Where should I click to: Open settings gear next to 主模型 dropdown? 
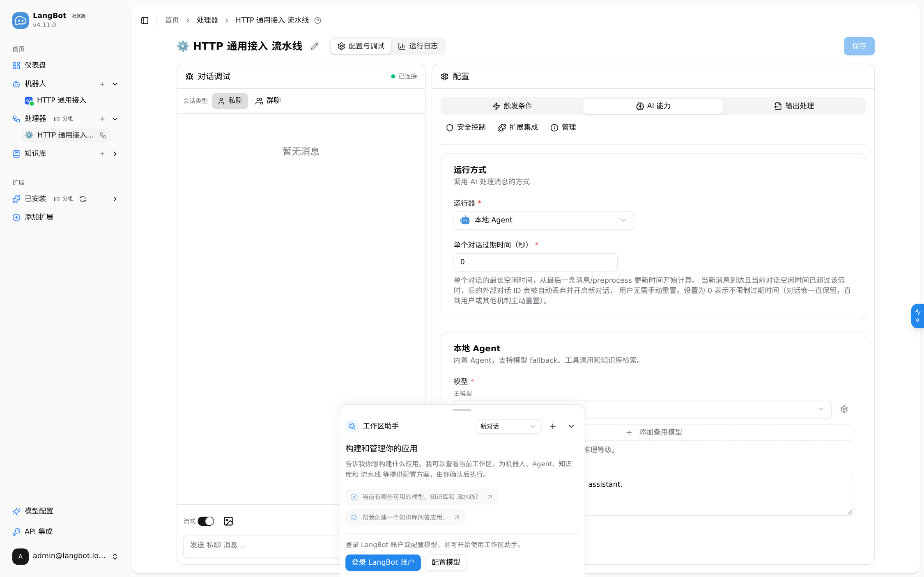pos(844,409)
